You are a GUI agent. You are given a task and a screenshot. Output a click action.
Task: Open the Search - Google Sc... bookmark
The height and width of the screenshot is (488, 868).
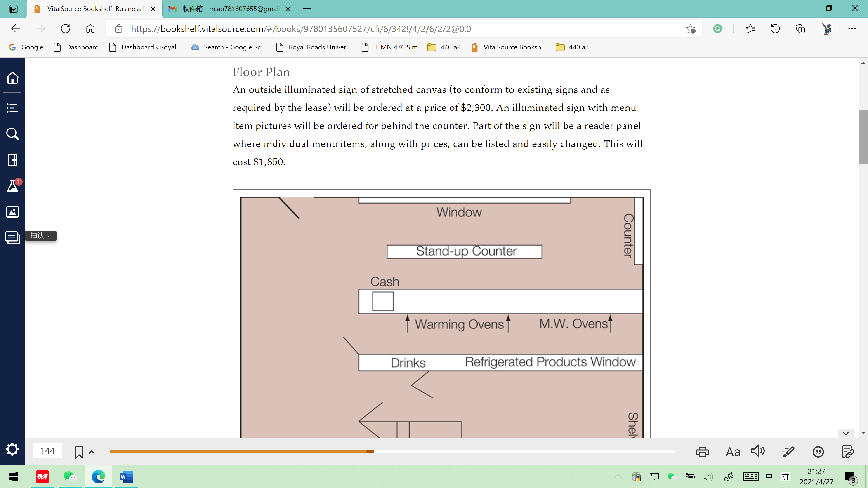228,47
